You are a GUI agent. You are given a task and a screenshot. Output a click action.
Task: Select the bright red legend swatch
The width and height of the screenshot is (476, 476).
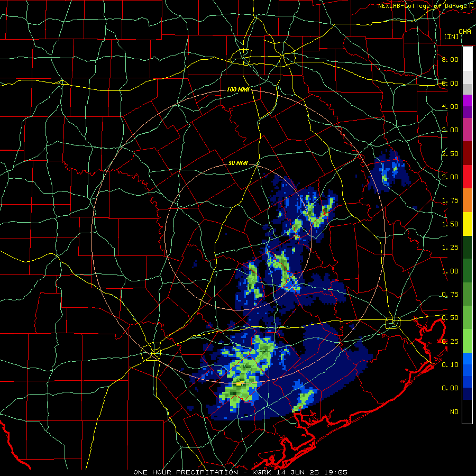467,177
